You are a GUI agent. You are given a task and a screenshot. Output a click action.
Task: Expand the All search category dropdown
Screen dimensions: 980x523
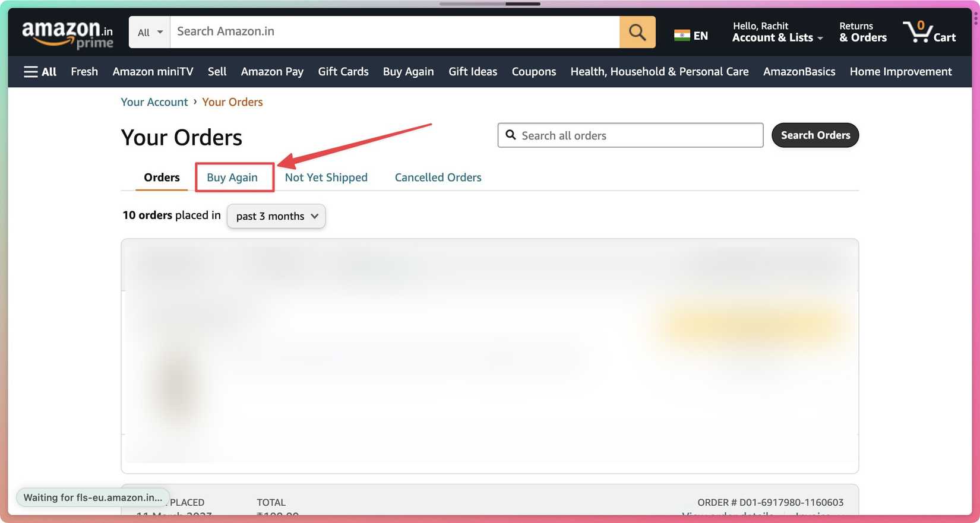coord(150,33)
